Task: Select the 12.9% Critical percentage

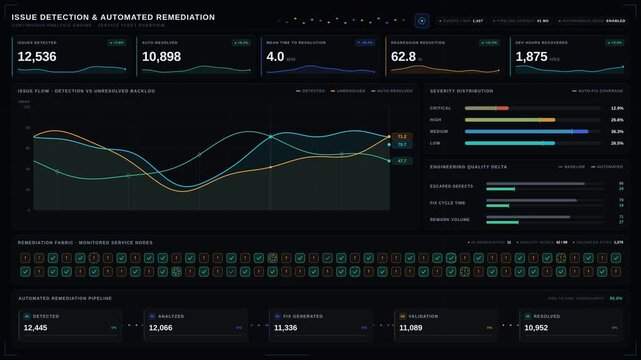Action: tap(617, 108)
